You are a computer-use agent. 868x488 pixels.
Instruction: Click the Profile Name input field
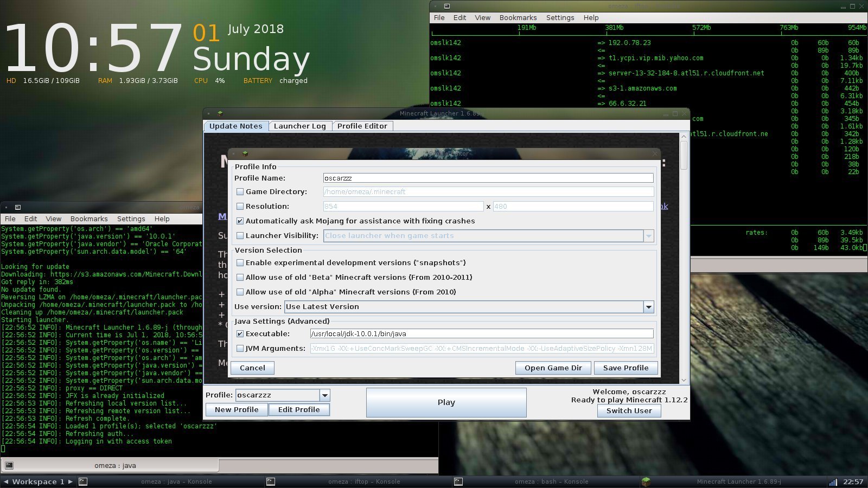click(488, 178)
